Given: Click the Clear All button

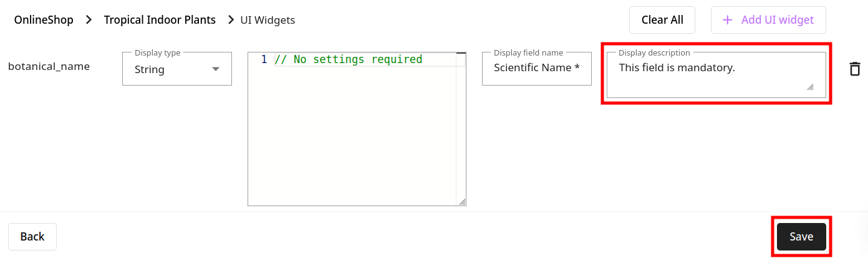Looking at the screenshot, I should click(x=662, y=20).
